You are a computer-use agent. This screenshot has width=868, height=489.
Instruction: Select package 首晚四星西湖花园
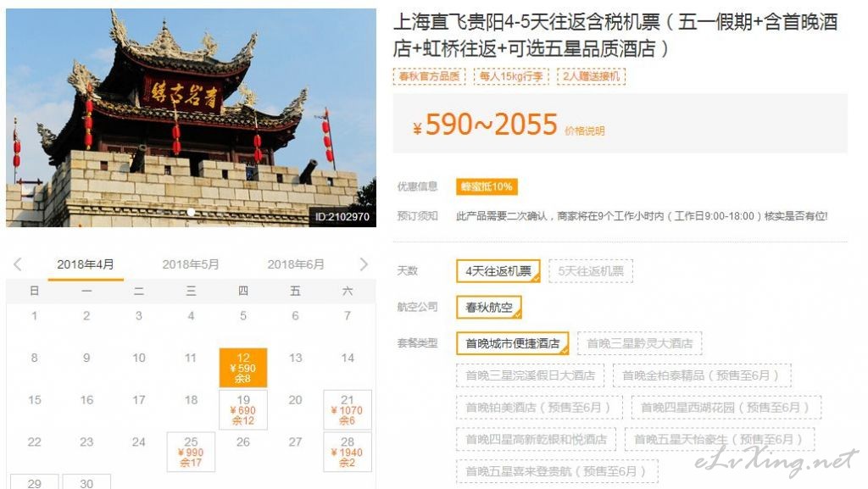[726, 407]
